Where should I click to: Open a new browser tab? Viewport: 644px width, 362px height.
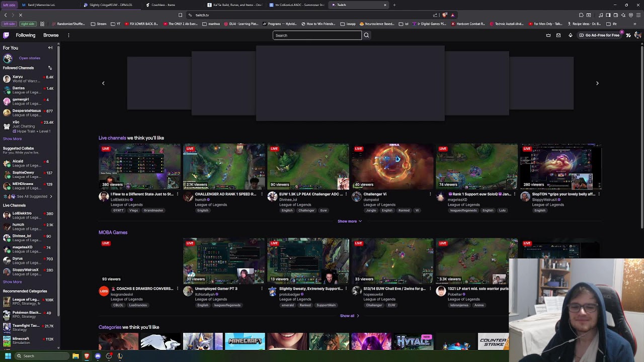pyautogui.click(x=394, y=5)
